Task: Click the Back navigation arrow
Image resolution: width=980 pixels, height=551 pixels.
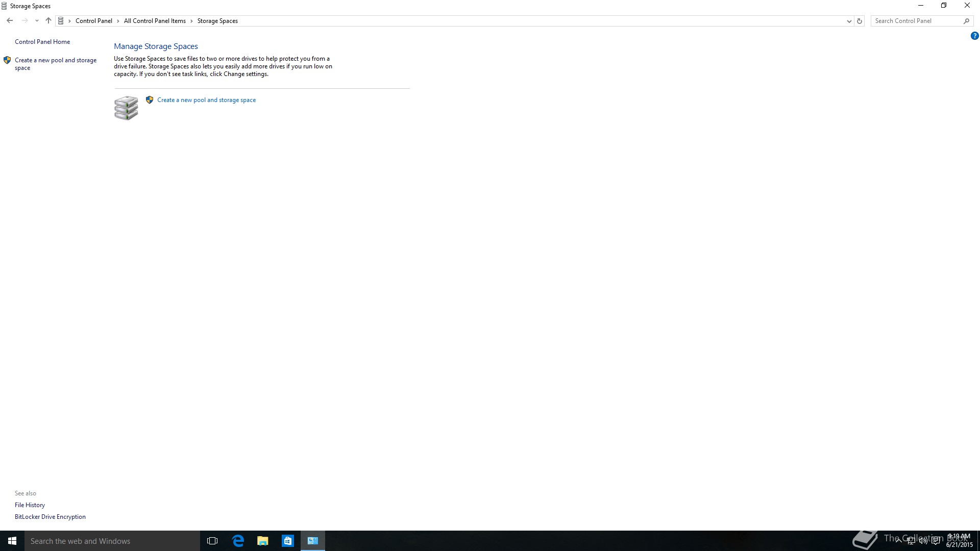Action: click(10, 21)
